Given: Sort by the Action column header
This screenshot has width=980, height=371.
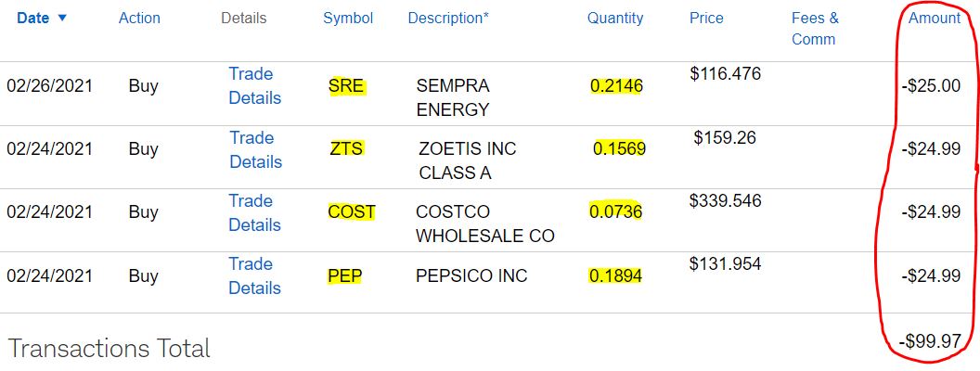Looking at the screenshot, I should pyautogui.click(x=139, y=19).
